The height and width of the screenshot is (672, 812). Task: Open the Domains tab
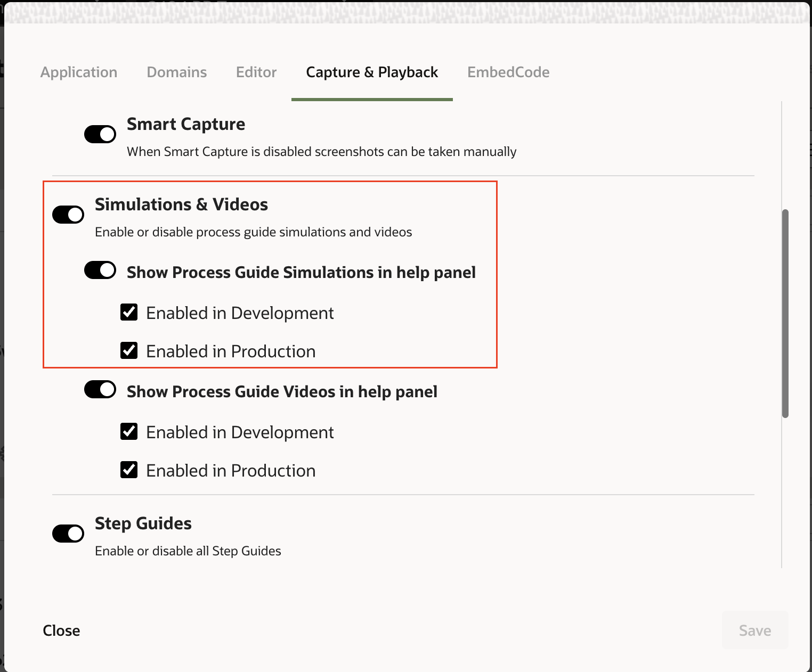(176, 72)
